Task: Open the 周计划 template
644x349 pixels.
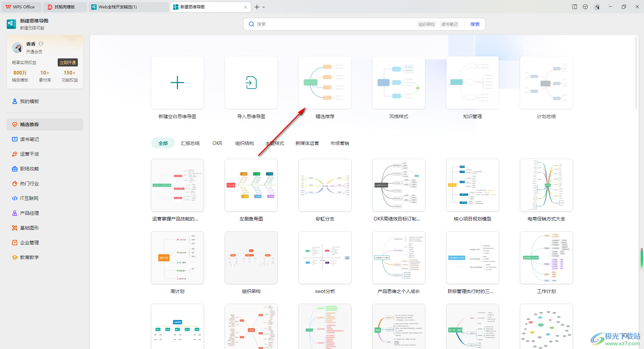Action: [177, 258]
